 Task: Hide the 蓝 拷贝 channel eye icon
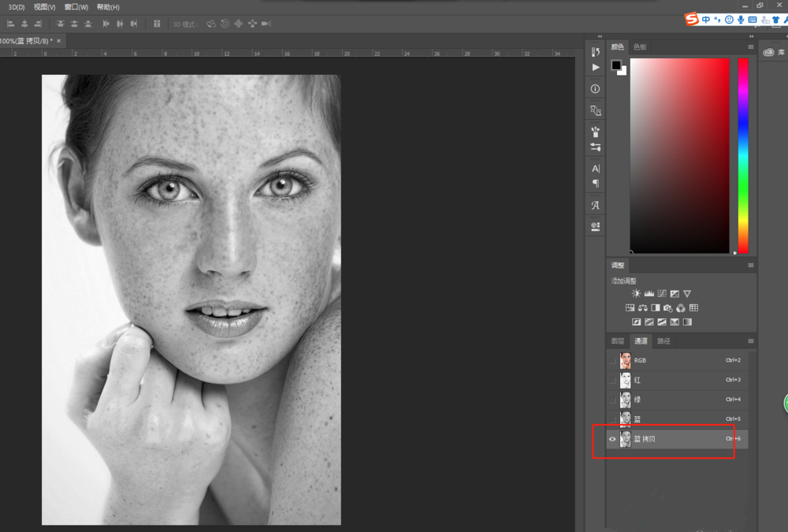(x=612, y=439)
